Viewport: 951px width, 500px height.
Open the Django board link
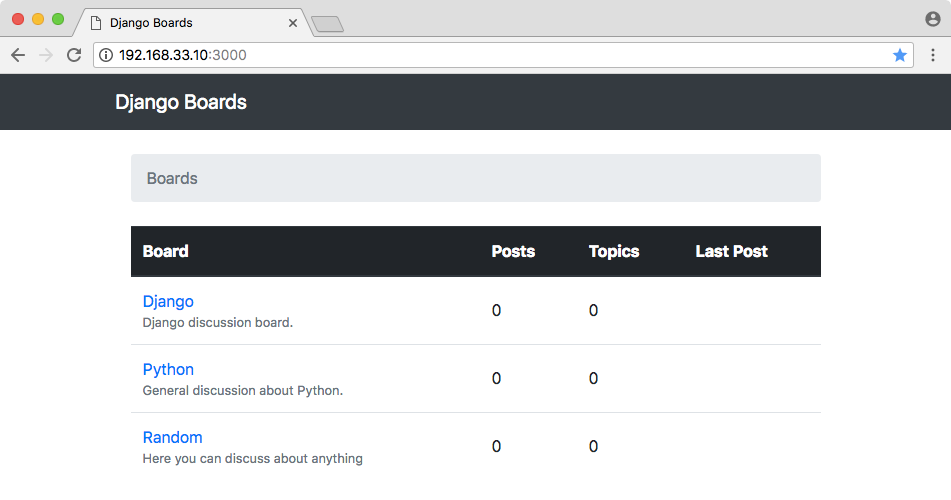(168, 301)
